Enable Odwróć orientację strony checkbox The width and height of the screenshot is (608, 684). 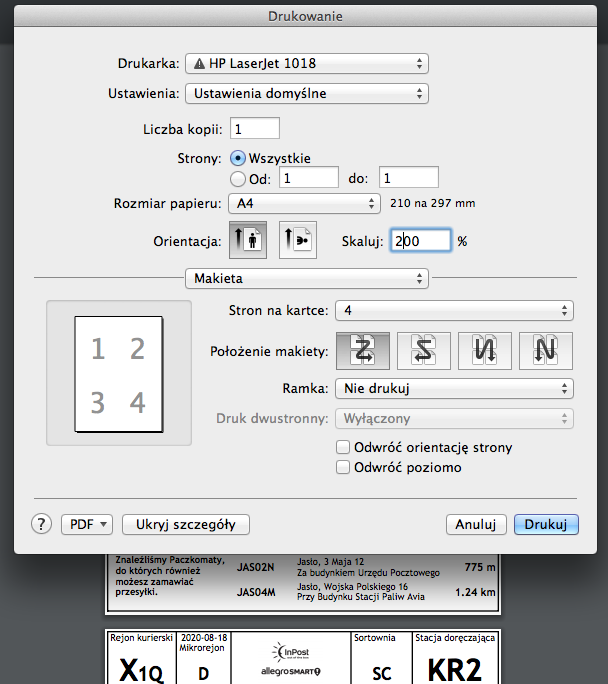[x=344, y=448]
